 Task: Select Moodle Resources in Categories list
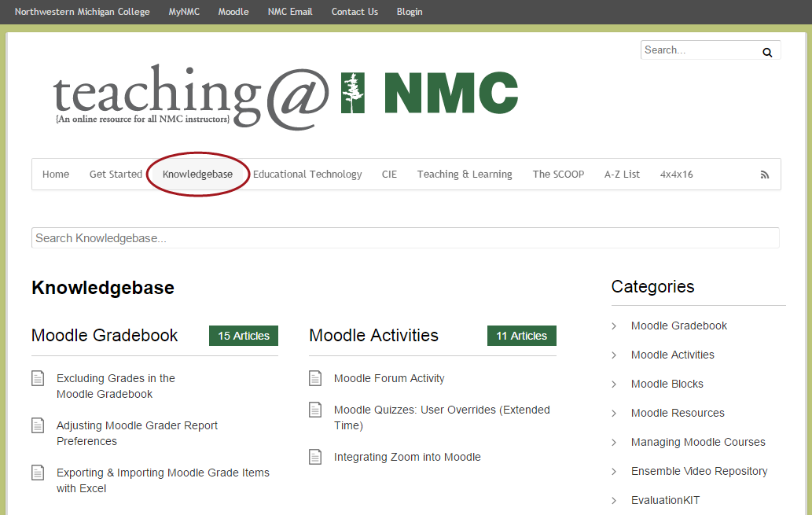pos(678,413)
